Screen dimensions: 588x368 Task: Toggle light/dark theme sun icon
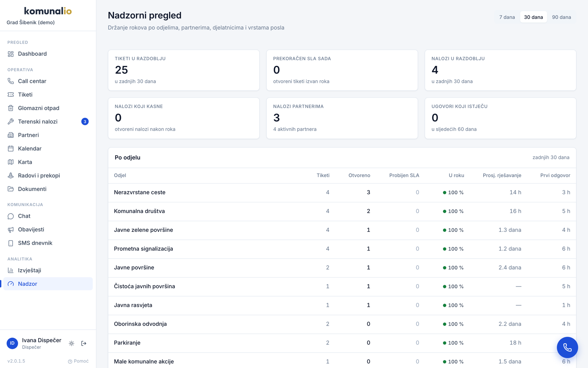pos(71,343)
